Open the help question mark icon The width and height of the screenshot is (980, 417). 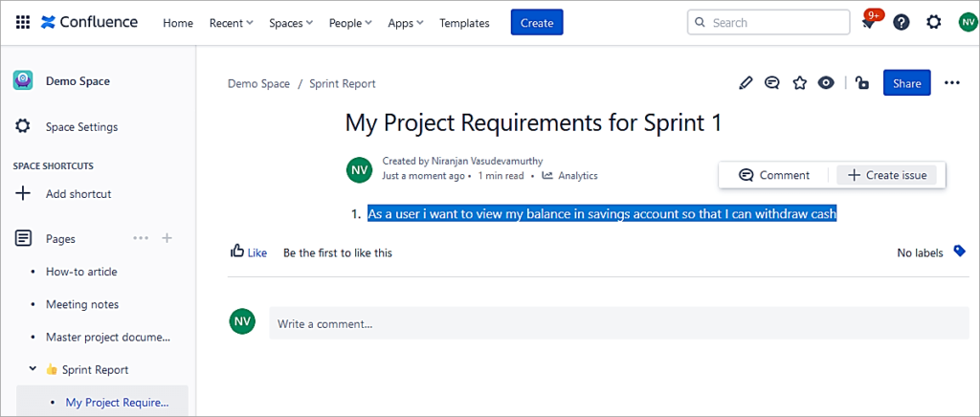click(902, 22)
